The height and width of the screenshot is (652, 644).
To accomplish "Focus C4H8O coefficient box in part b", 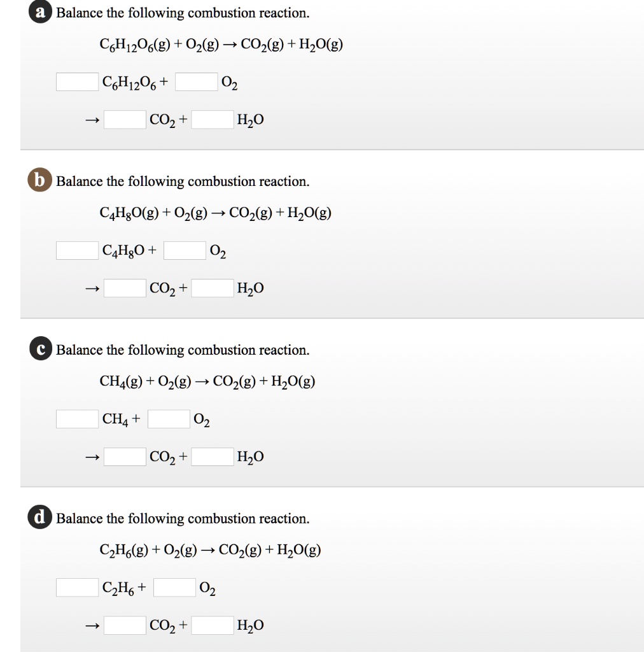I will (77, 250).
